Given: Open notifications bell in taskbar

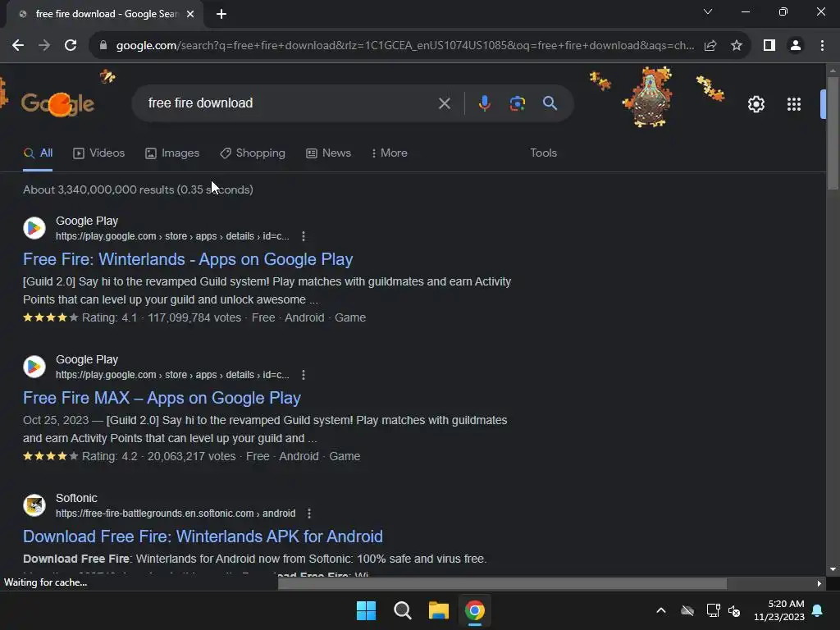Looking at the screenshot, I should pyautogui.click(x=818, y=610).
